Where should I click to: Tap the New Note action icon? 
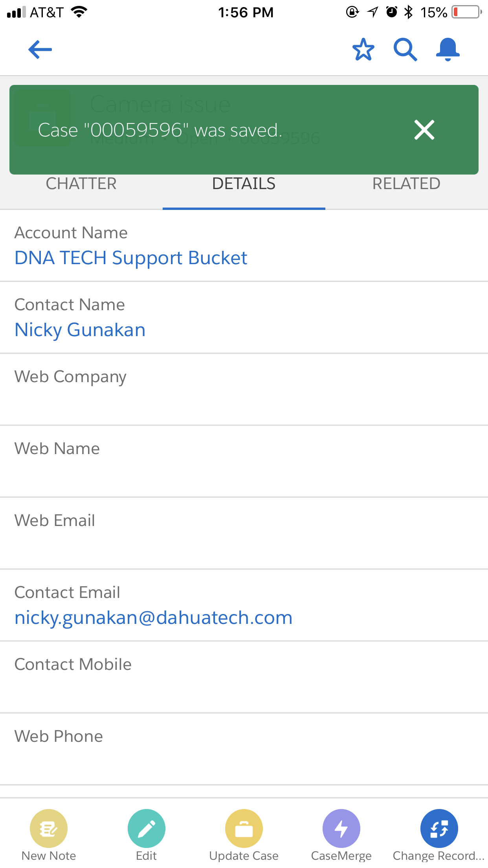(x=49, y=828)
